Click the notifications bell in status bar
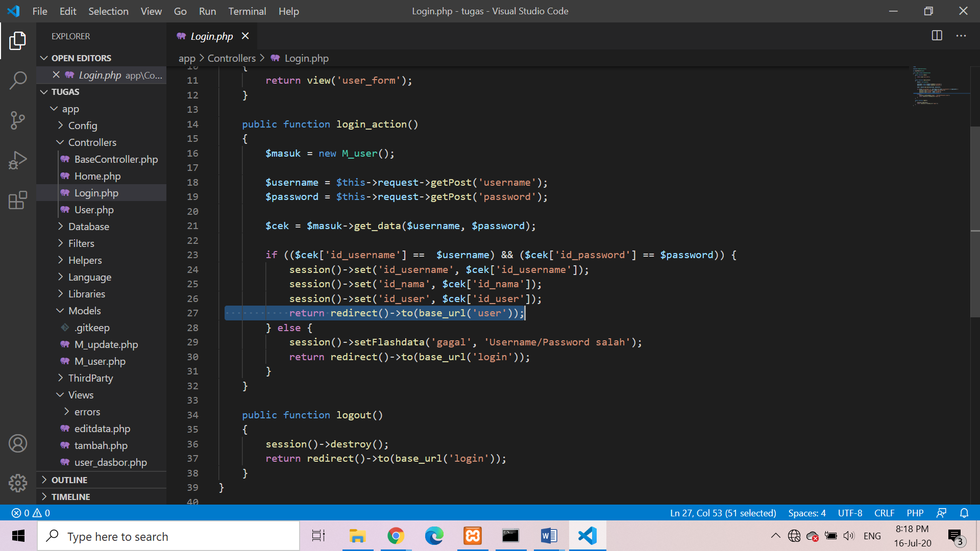 964,513
